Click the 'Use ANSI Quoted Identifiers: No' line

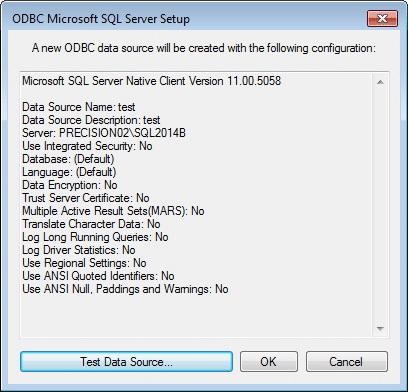click(98, 276)
